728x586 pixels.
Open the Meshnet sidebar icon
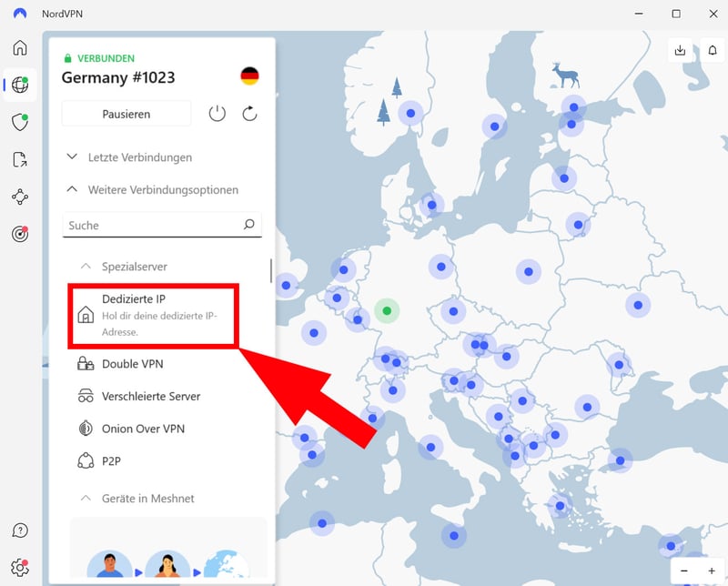19,197
